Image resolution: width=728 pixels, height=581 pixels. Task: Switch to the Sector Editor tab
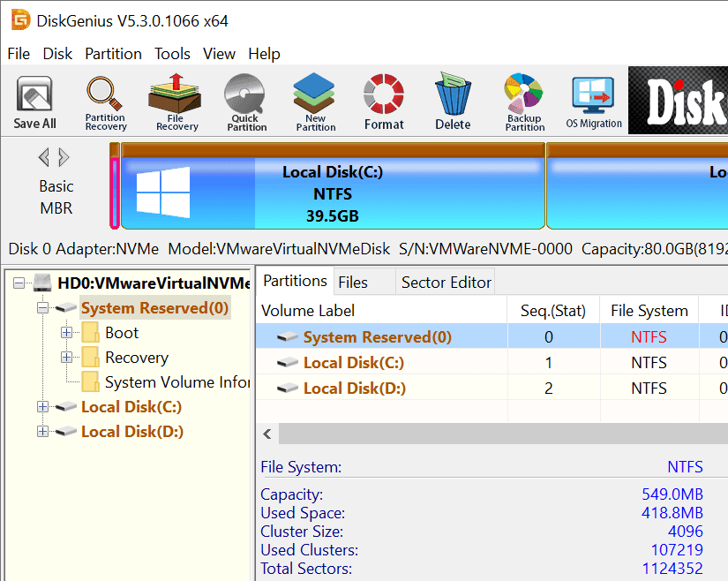[x=446, y=283]
